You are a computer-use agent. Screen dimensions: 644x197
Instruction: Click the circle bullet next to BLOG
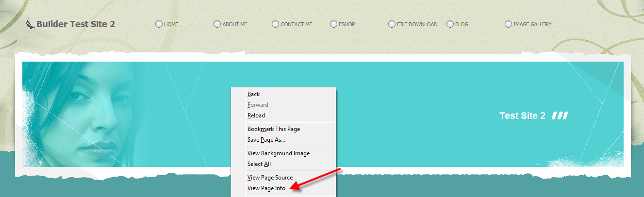450,24
